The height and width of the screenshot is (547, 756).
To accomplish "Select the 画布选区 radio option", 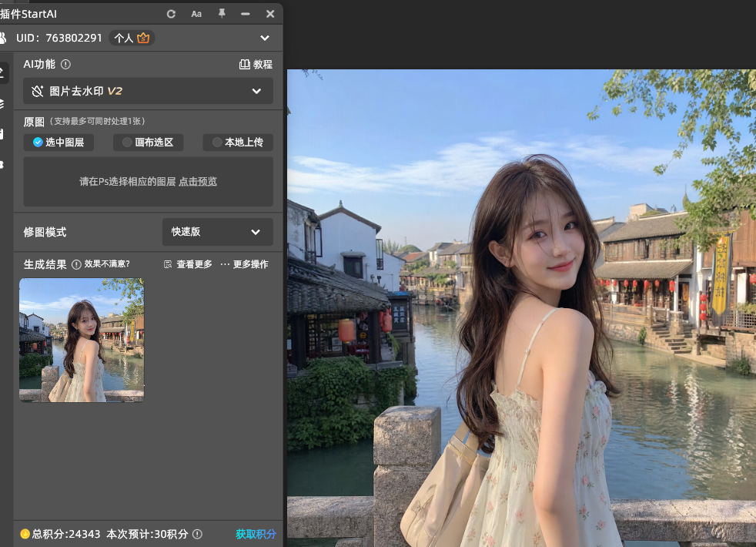I will point(148,143).
